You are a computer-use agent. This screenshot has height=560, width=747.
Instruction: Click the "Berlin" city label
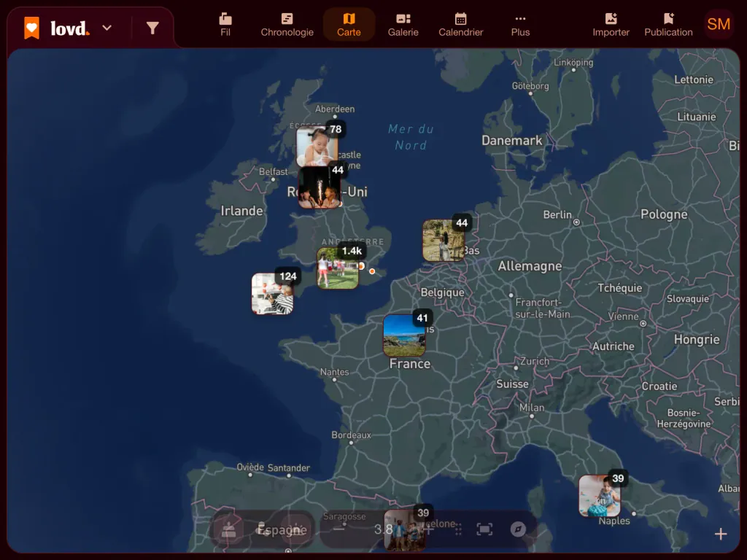point(557,215)
